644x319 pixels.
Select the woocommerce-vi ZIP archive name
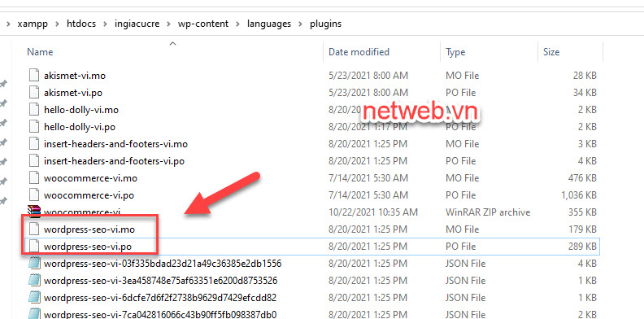pyautogui.click(x=82, y=212)
